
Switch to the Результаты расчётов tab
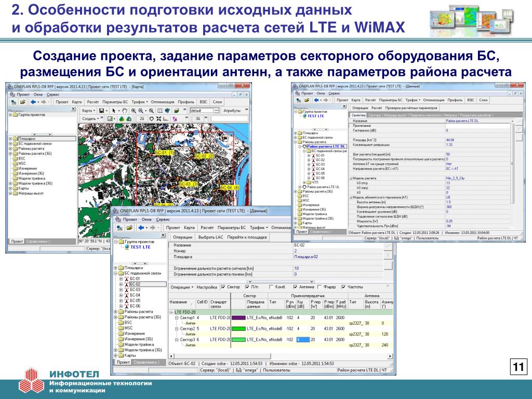pos(475,115)
